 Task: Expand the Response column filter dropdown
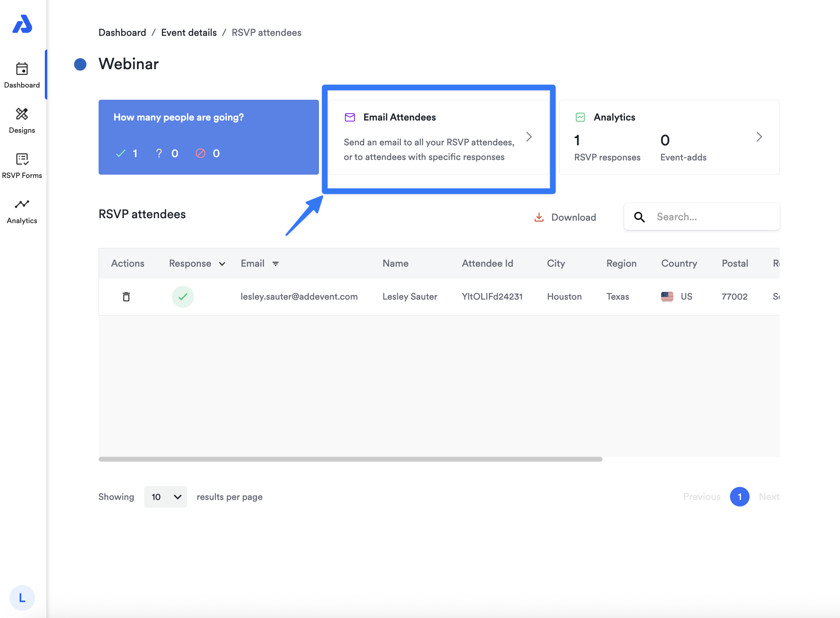click(x=222, y=264)
